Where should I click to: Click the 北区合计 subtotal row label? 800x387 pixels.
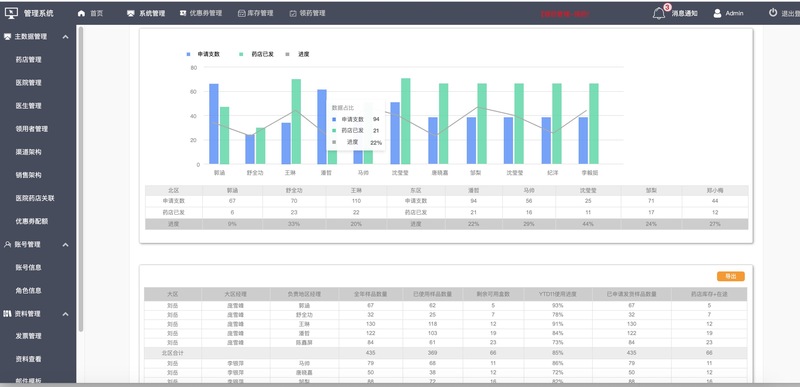pyautogui.click(x=172, y=353)
